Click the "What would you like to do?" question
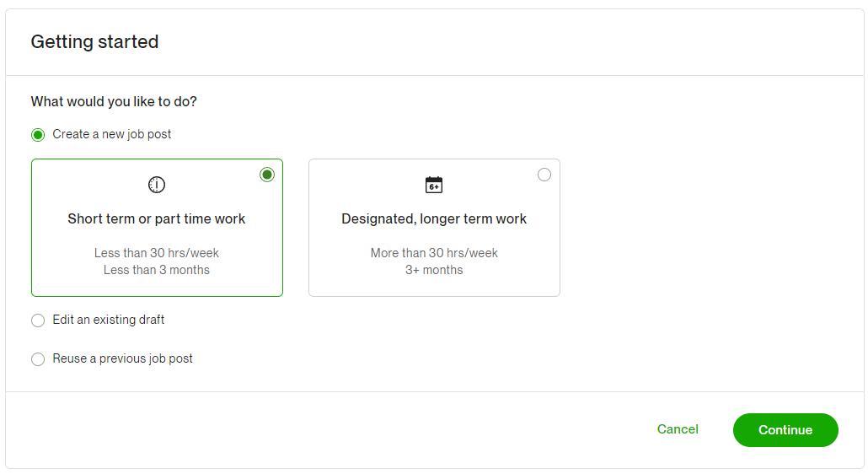Viewport: 868px width, 474px height. (114, 101)
